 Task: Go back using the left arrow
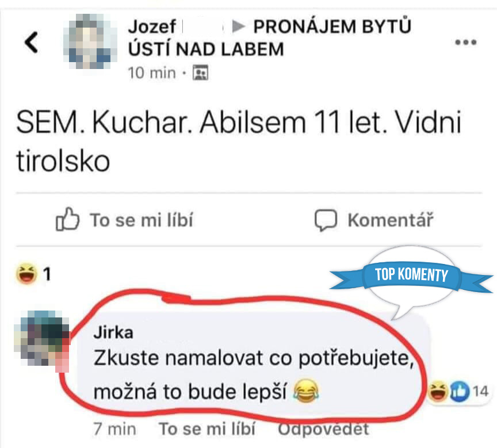[32, 42]
